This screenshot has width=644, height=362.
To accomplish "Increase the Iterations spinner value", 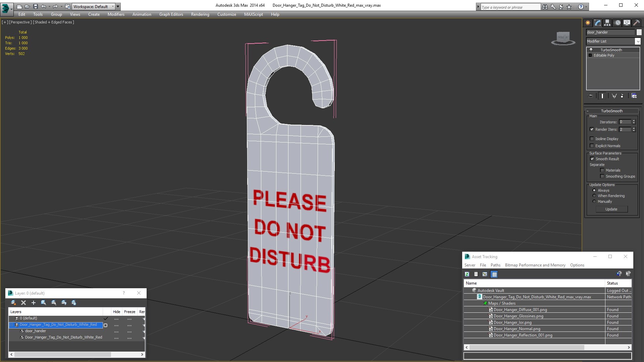I will coord(634,121).
